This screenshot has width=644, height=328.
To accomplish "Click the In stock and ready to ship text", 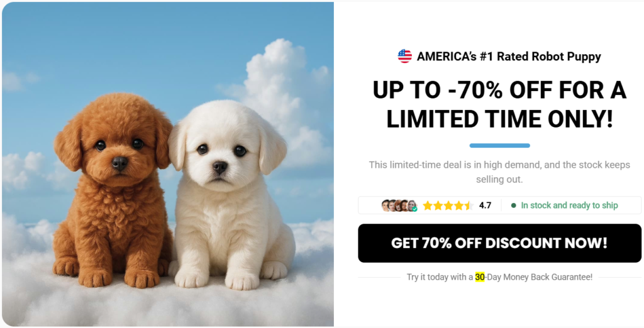I will [569, 205].
